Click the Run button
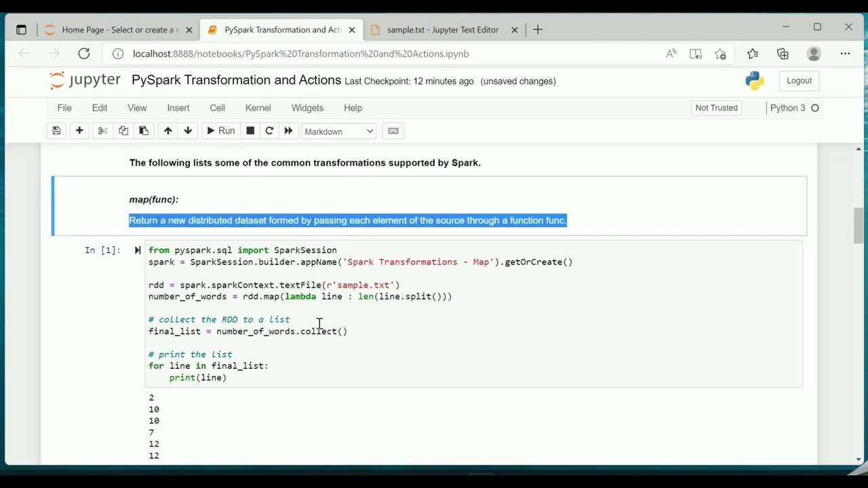Viewport: 868px width, 488px height. 220,131
